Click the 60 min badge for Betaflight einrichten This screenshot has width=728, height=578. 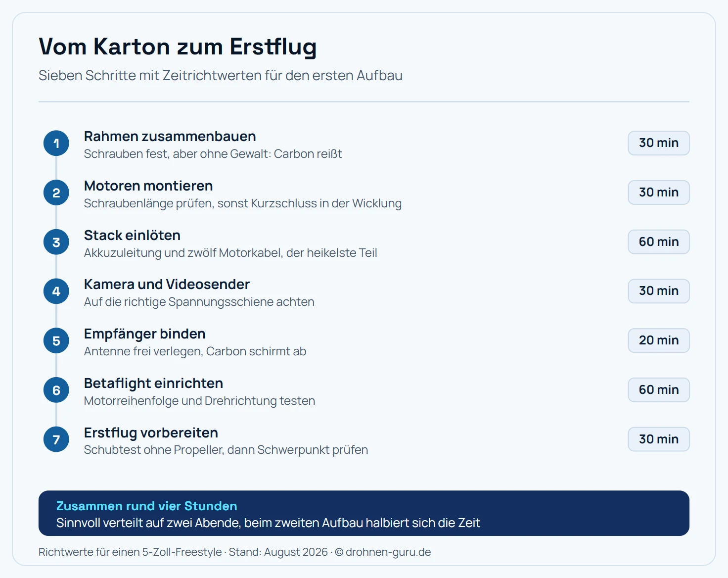(659, 390)
